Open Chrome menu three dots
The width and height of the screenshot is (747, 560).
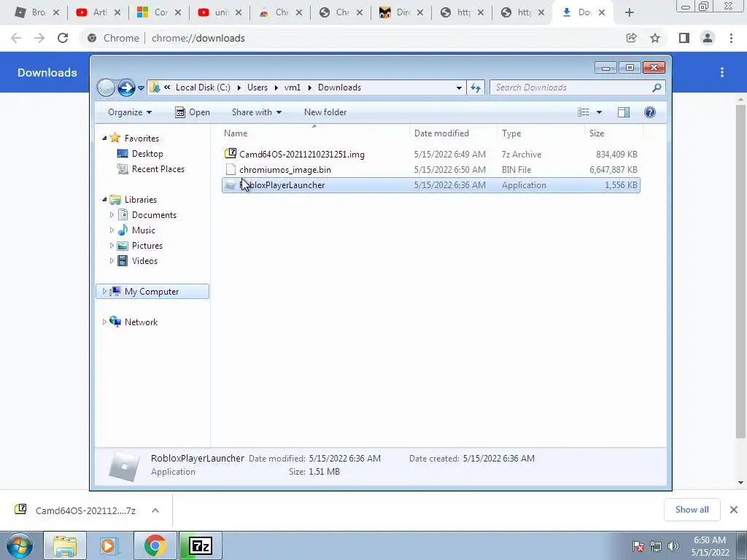[731, 38]
